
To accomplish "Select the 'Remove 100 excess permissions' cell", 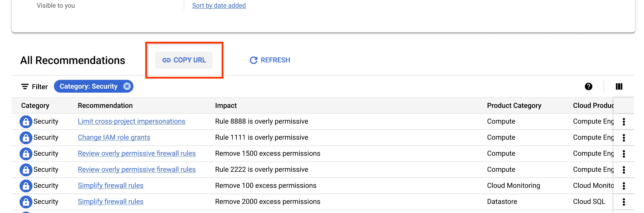I will pyautogui.click(x=266, y=186).
